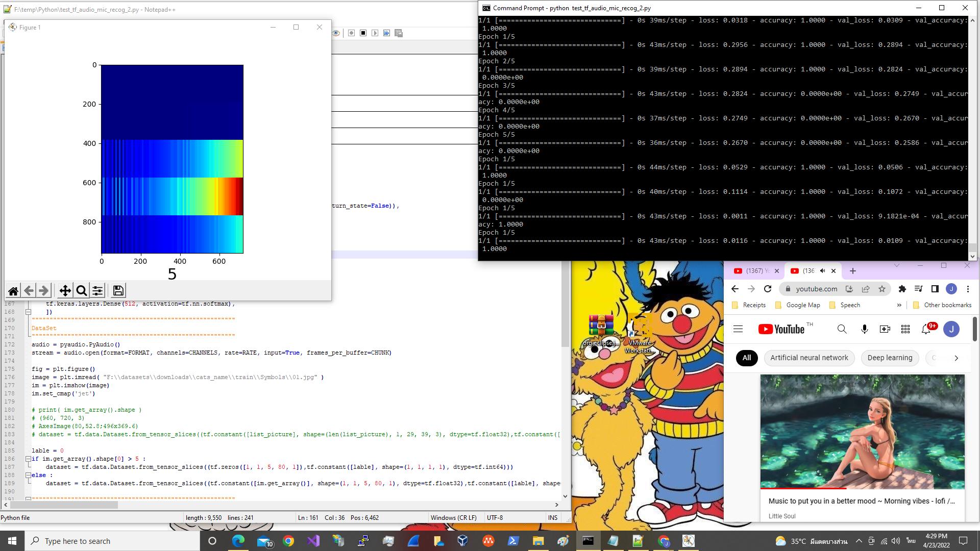980x551 pixels.
Task: Save the figure with floppy disk icon
Action: pos(118,291)
